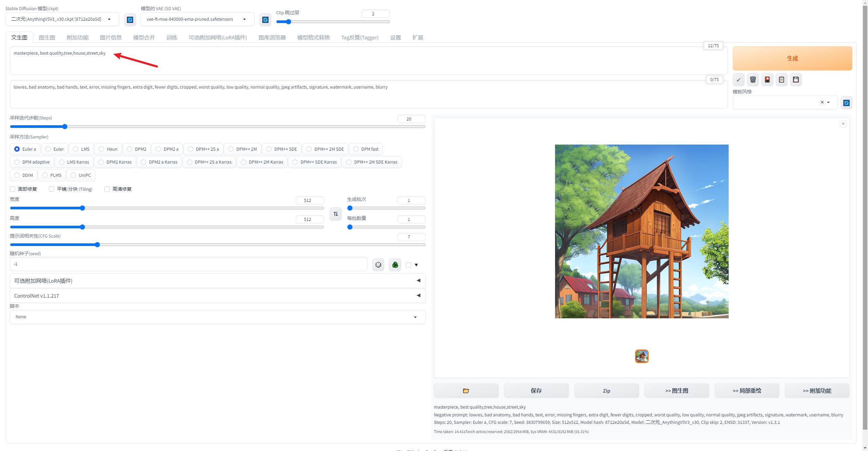This screenshot has height=451, width=868.
Task: Enable the 面部修复 checkbox
Action: point(13,189)
